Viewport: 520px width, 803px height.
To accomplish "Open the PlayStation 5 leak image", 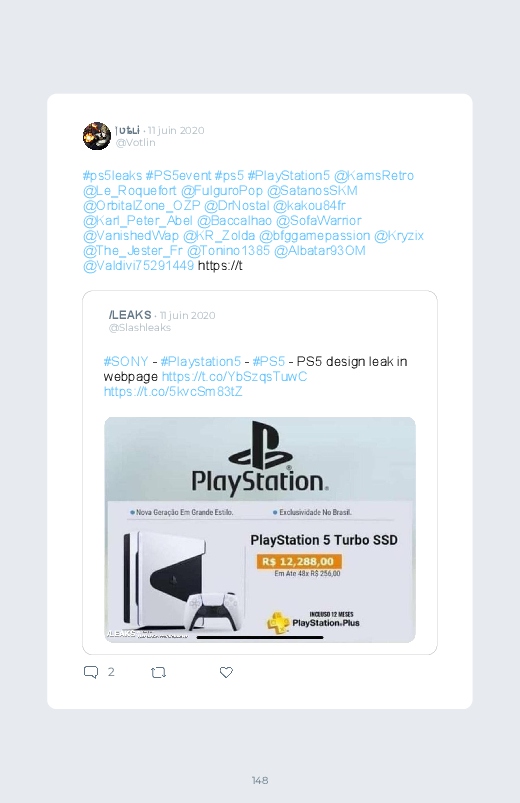I will pos(260,530).
